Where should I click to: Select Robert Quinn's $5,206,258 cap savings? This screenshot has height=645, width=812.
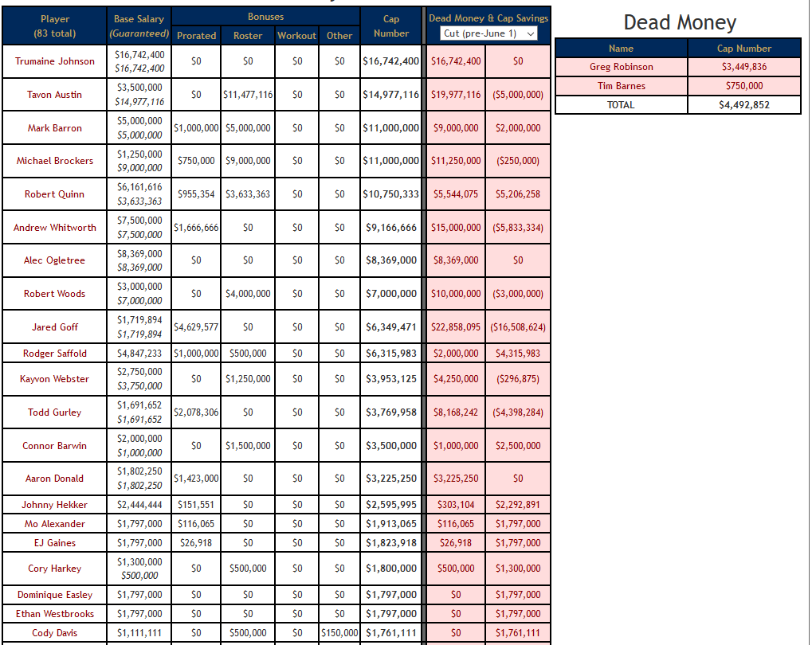click(x=519, y=194)
